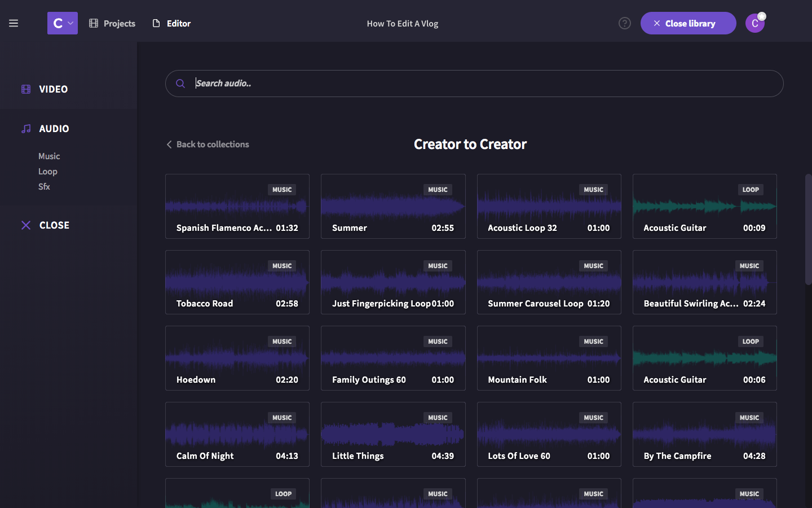Click the vertical scrollbar thumb
The width and height of the screenshot is (812, 508).
pos(808,229)
